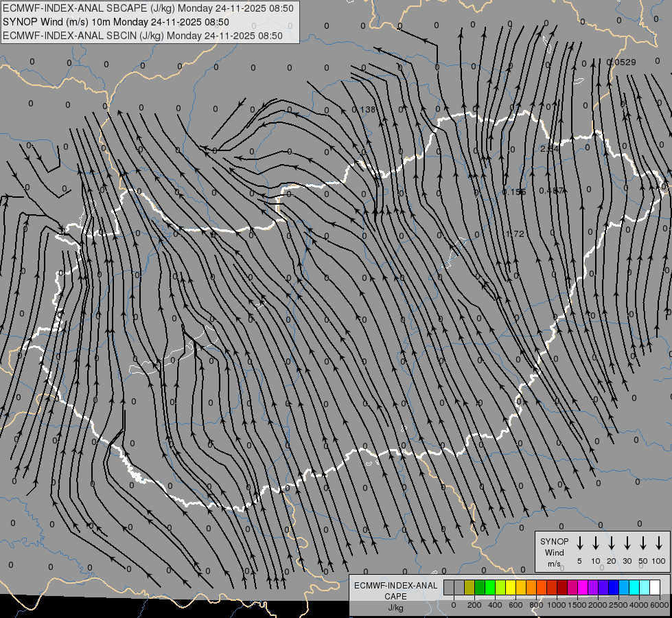This screenshot has height=618, width=672.
Task: Select the 30 m/s wind arrow symbol
Action: click(x=627, y=543)
